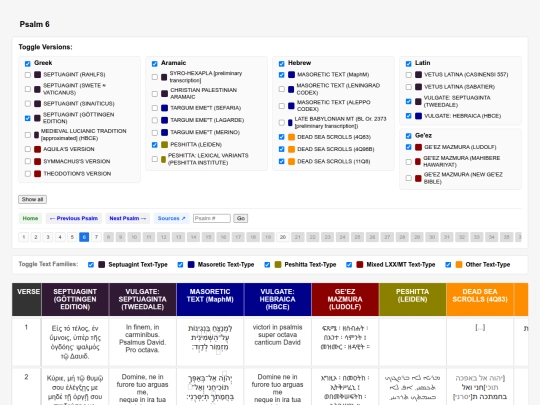Toggle the Latin group checkbox
This screenshot has width=540, height=405.
pos(408,63)
